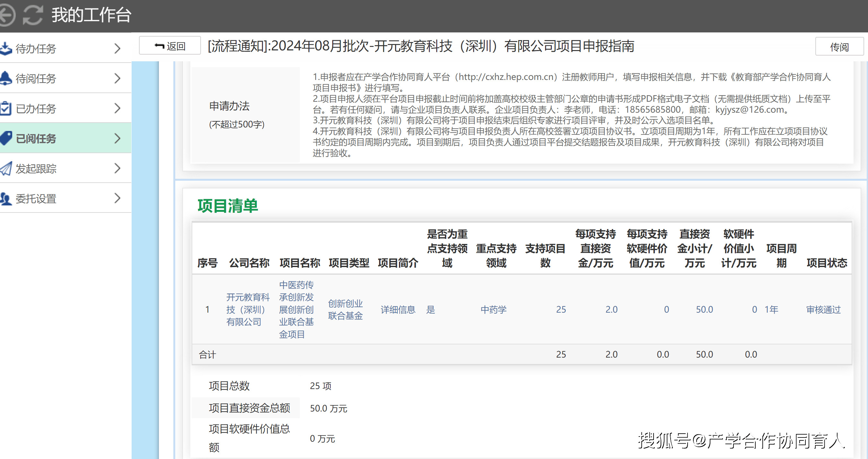This screenshot has height=459, width=868.
Task: Click the 1年 project period value
Action: point(771,309)
